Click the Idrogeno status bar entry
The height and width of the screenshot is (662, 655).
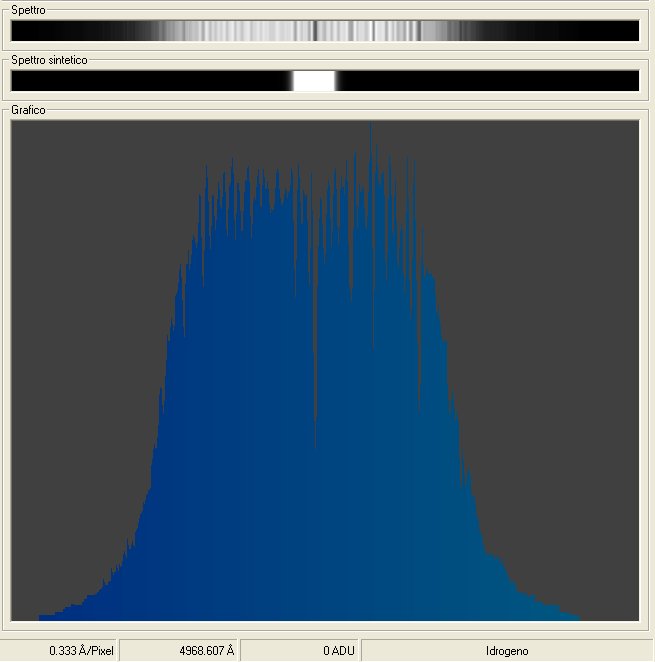click(508, 651)
